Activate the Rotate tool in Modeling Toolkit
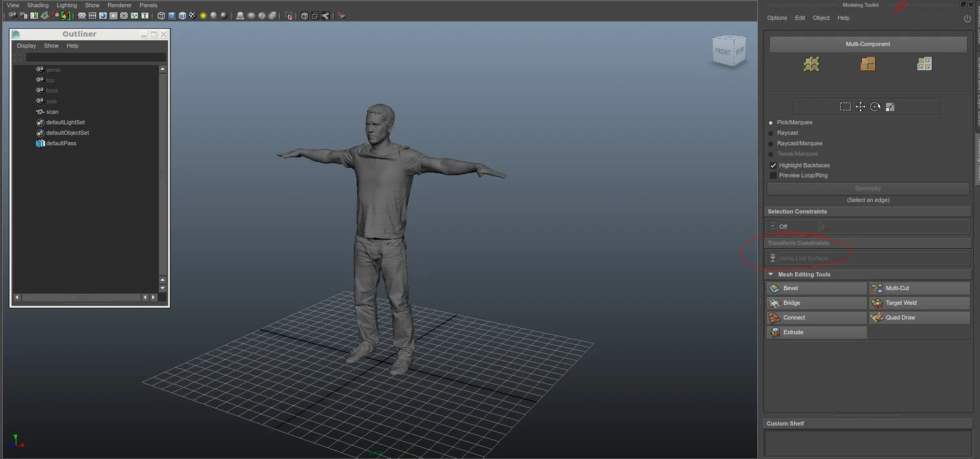 [x=875, y=106]
